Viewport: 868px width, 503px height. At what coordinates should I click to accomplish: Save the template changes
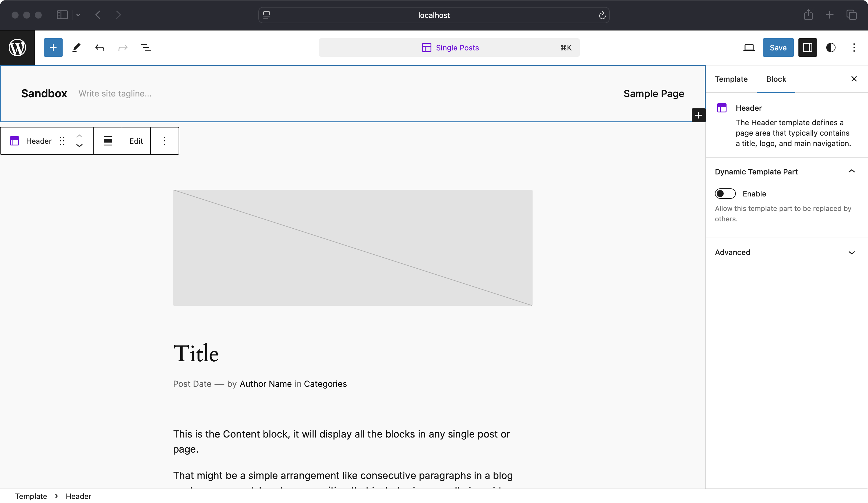(x=778, y=48)
